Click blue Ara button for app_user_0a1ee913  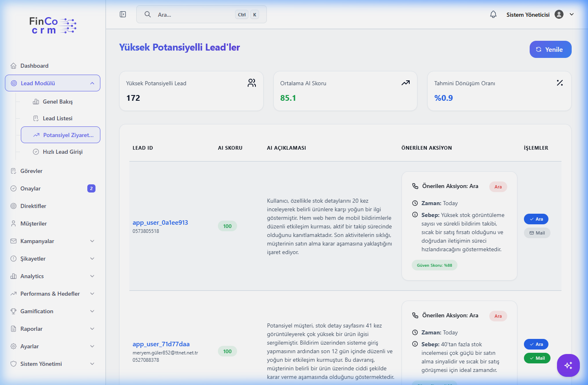[536, 219]
